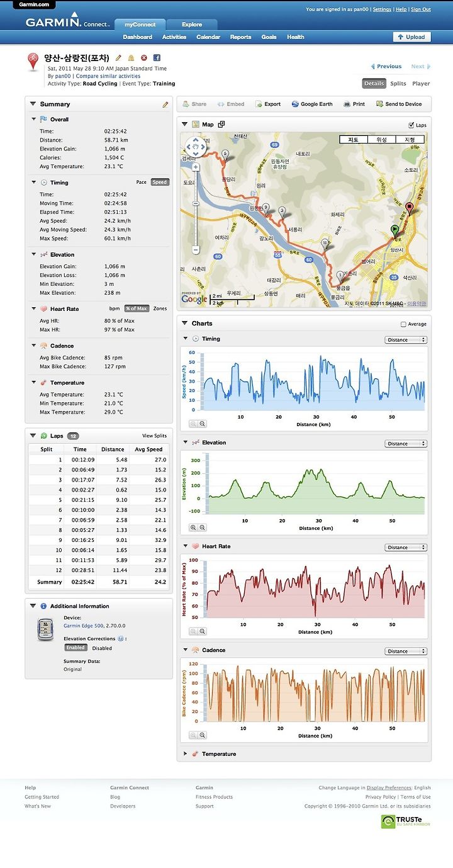
Task: Open the Timing chart Distance dropdown
Action: [x=406, y=340]
